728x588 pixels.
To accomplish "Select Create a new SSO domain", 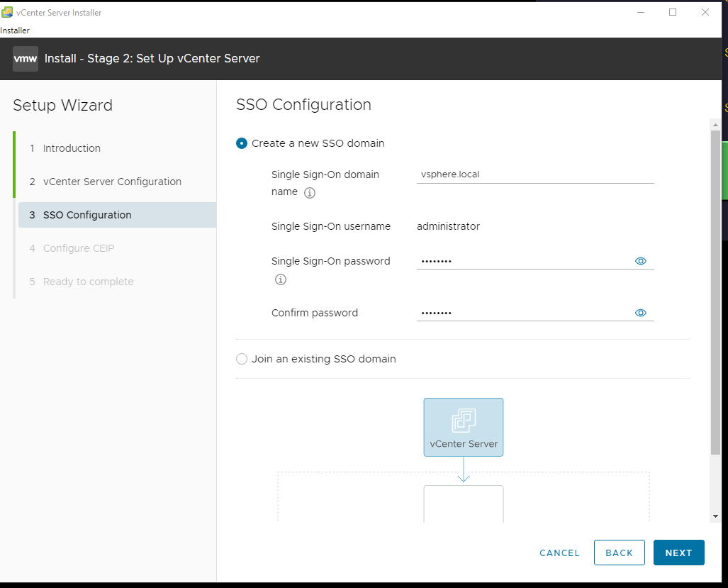I will click(x=242, y=143).
